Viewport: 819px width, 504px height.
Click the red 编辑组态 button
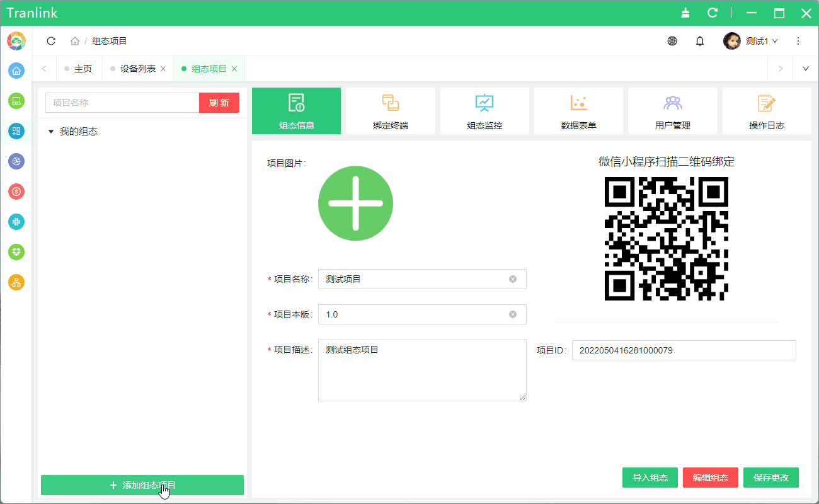[711, 478]
